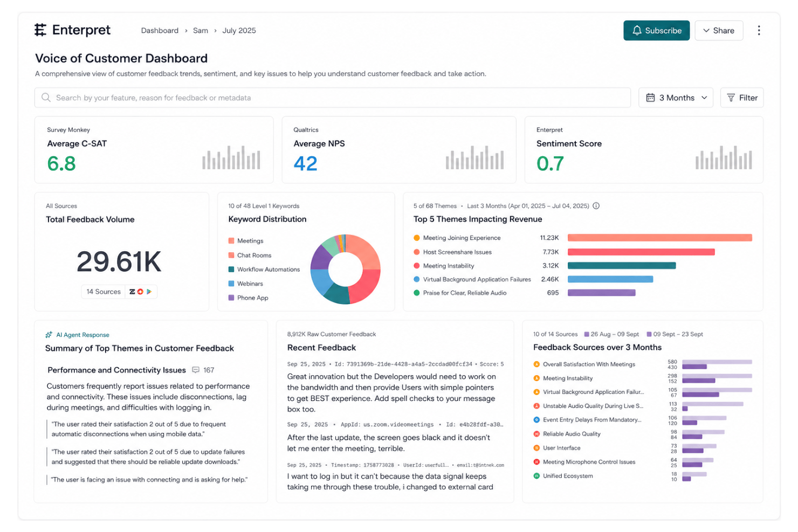Click the magnifier search icon

tap(46, 98)
